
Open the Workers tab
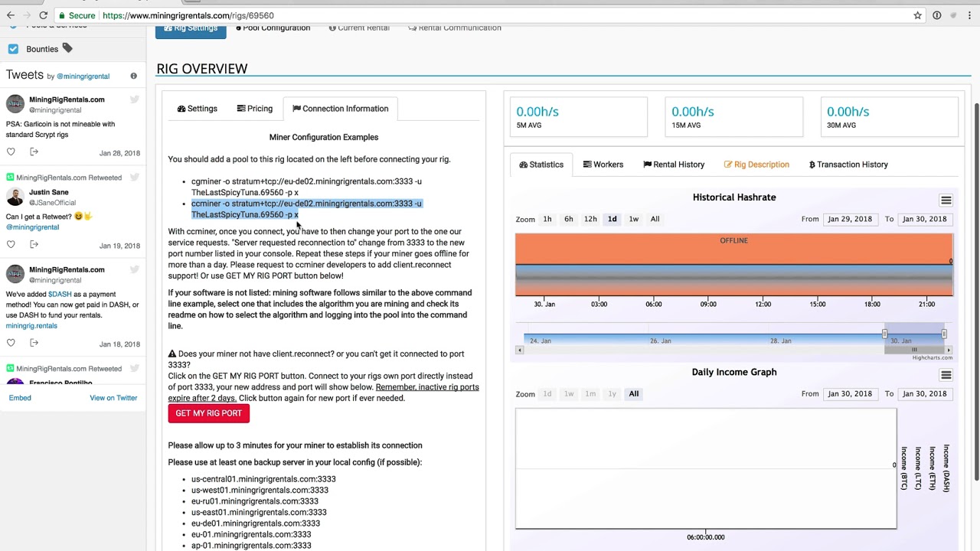[603, 165]
